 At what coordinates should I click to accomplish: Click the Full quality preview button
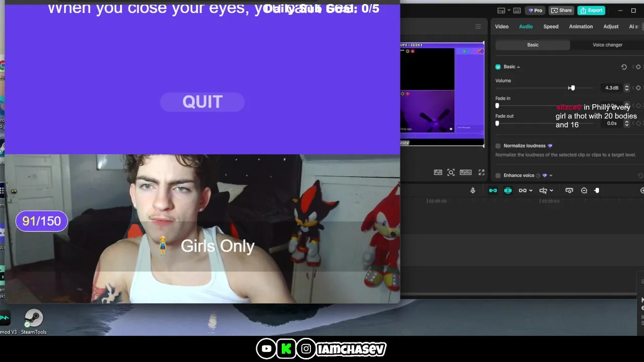pyautogui.click(x=438, y=172)
